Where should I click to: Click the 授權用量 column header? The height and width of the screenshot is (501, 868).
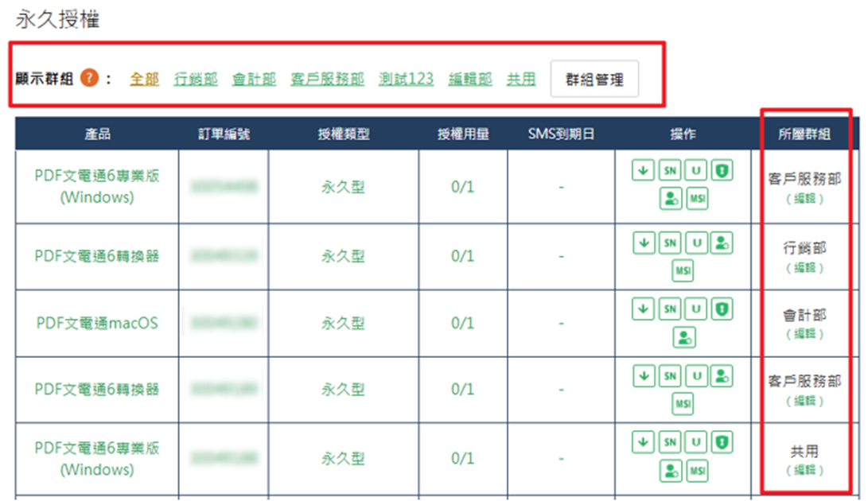tap(463, 134)
